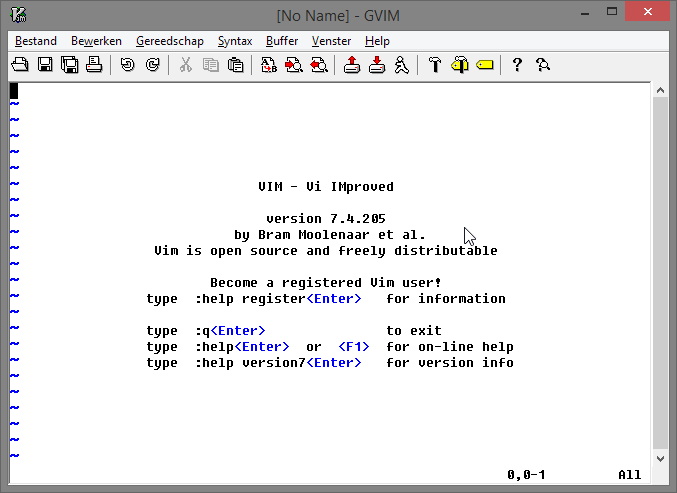Click the Save All files icon
This screenshot has width=677, height=493.
(x=70, y=65)
